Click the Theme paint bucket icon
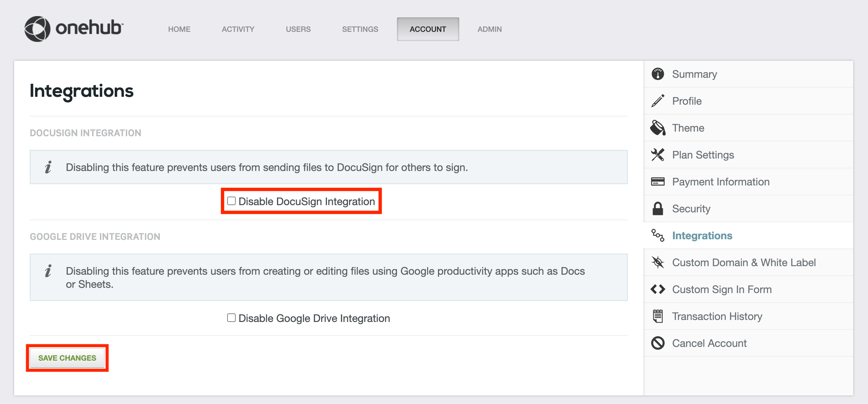The image size is (868, 404). (x=658, y=128)
